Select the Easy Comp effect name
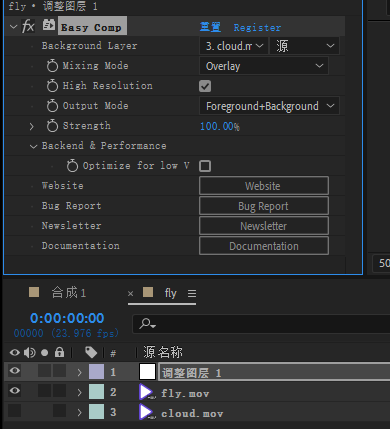 92,26
